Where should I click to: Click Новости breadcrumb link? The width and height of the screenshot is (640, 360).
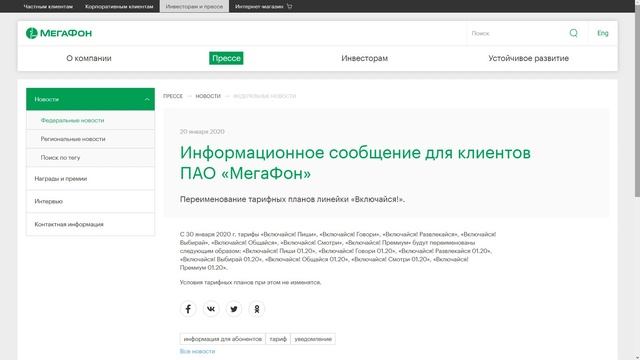pos(208,96)
